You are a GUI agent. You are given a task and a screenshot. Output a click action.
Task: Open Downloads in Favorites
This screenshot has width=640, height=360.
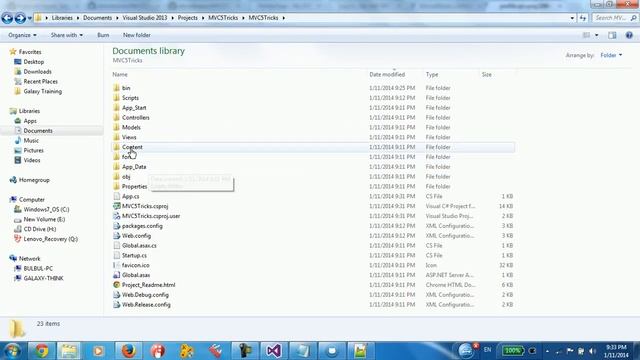(x=38, y=71)
